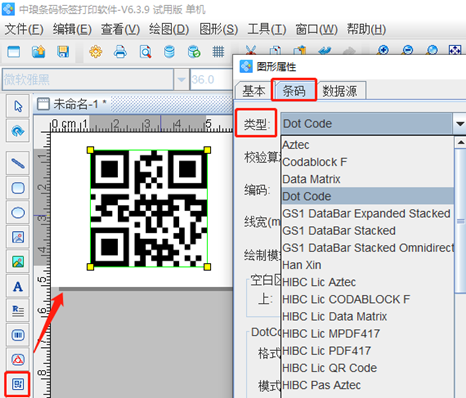Open a file with folder icon
This screenshot has height=398, width=466.
[x=38, y=52]
